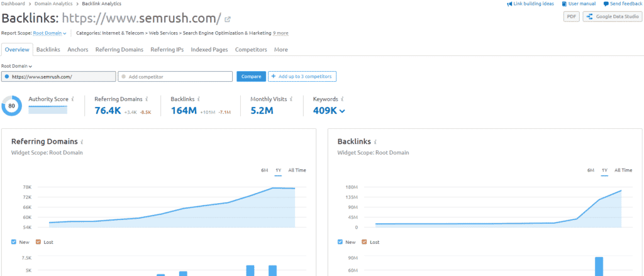Select 1Y range in Backlinks widget

(x=604, y=170)
